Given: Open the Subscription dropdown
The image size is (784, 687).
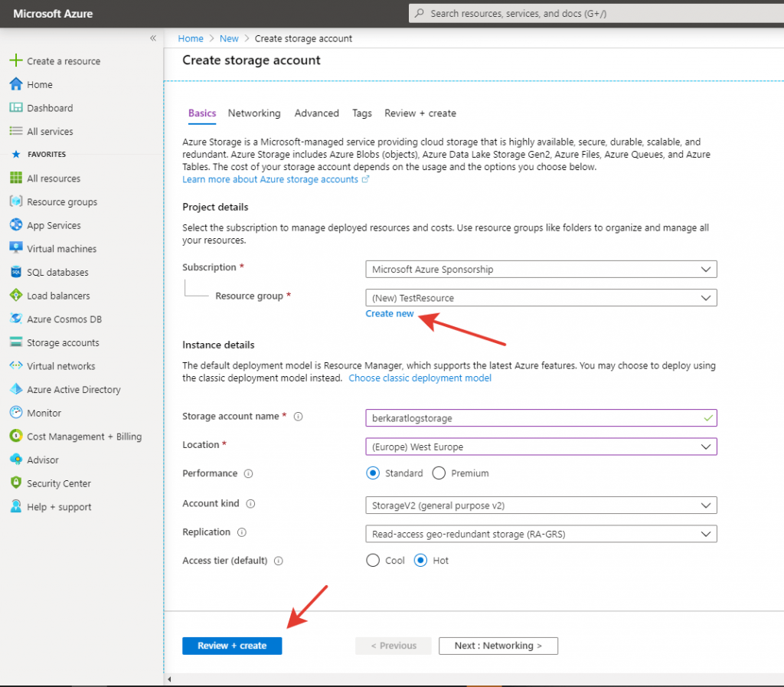Looking at the screenshot, I should coord(541,269).
